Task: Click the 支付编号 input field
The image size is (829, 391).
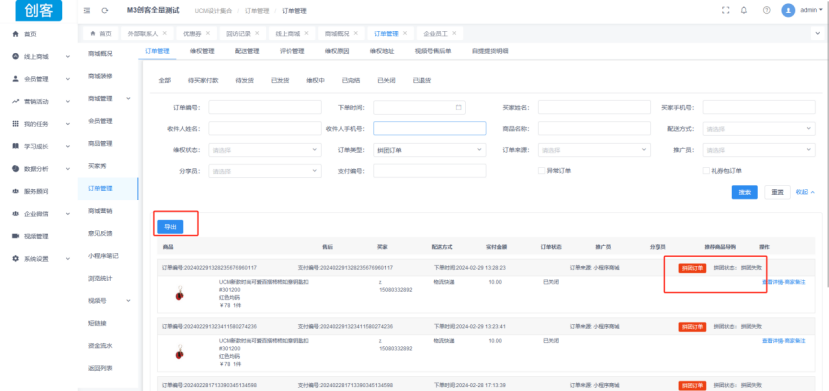Action: (430, 171)
